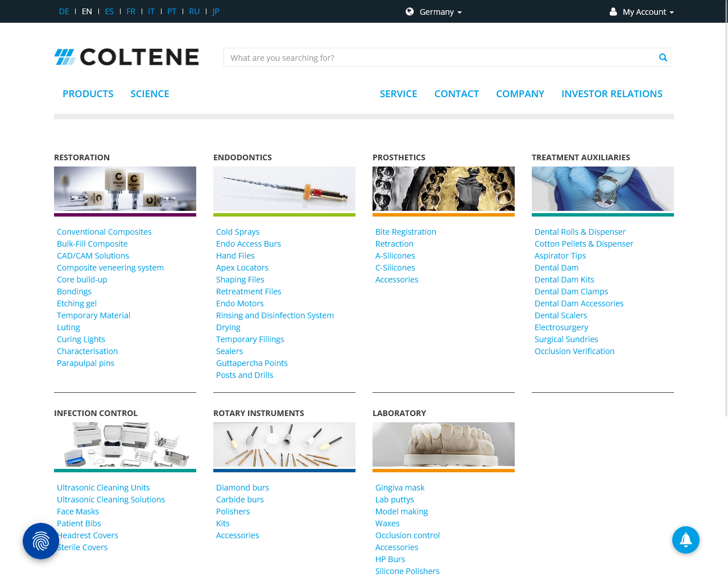
Task: Open Diamond burs link
Action: 242,488
